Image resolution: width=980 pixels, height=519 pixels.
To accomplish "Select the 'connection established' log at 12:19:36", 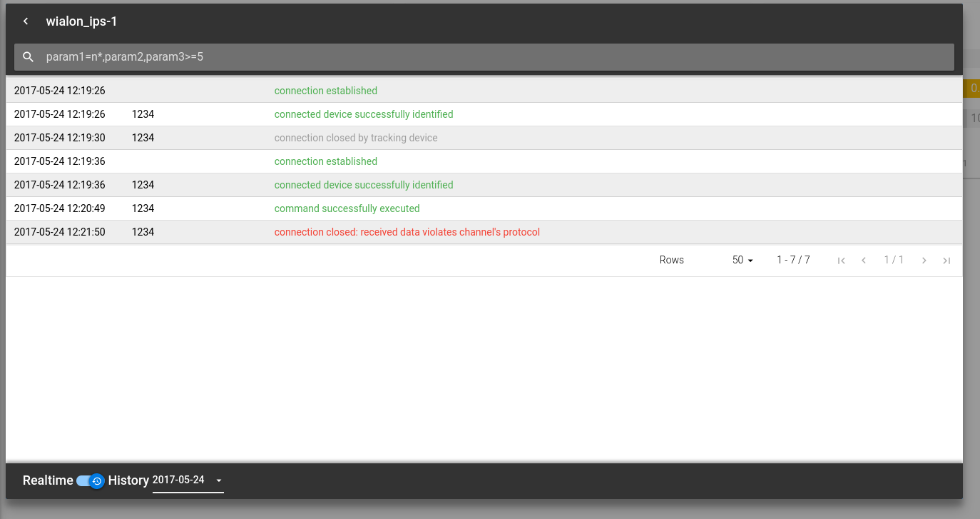I will tap(484, 161).
